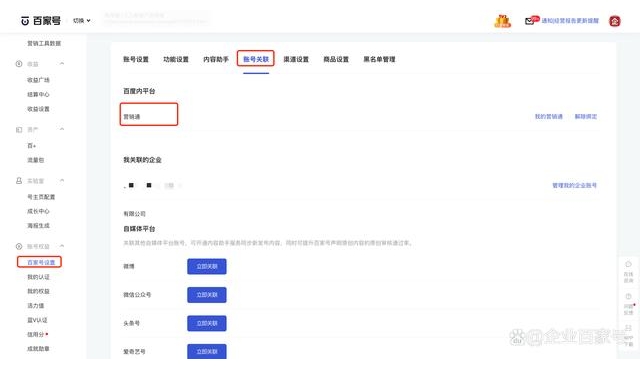The width and height of the screenshot is (640, 369).
Task: Open the report update reminder link
Action: (x=570, y=20)
